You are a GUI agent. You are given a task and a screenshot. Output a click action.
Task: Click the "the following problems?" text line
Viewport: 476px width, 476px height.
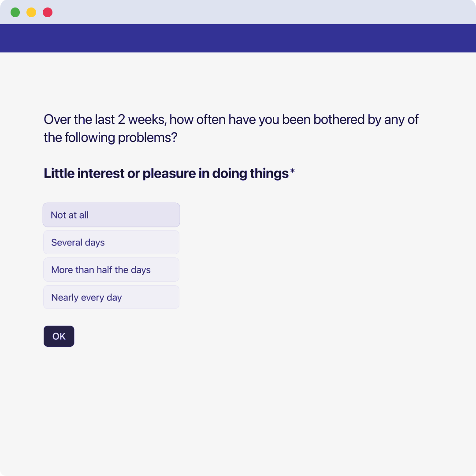110,138
